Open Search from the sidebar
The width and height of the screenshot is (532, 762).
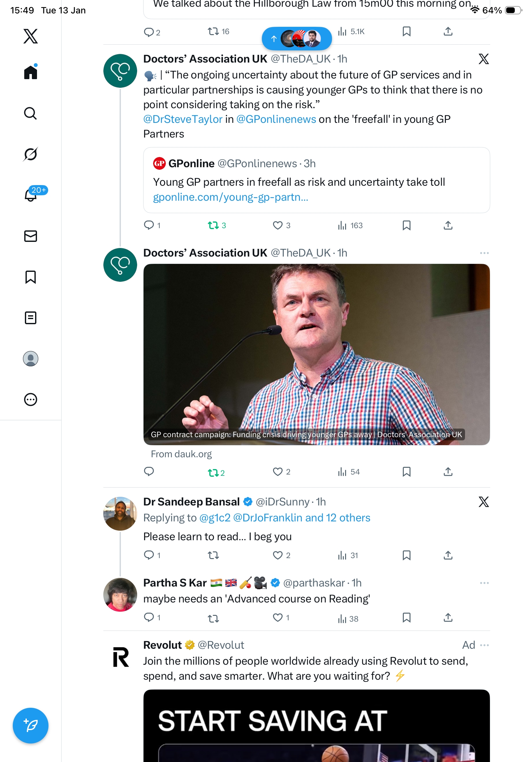(x=31, y=114)
